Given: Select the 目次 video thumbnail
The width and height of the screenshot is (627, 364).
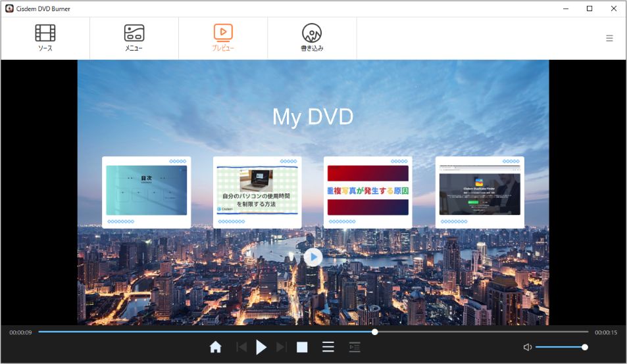Looking at the screenshot, I should pos(146,191).
